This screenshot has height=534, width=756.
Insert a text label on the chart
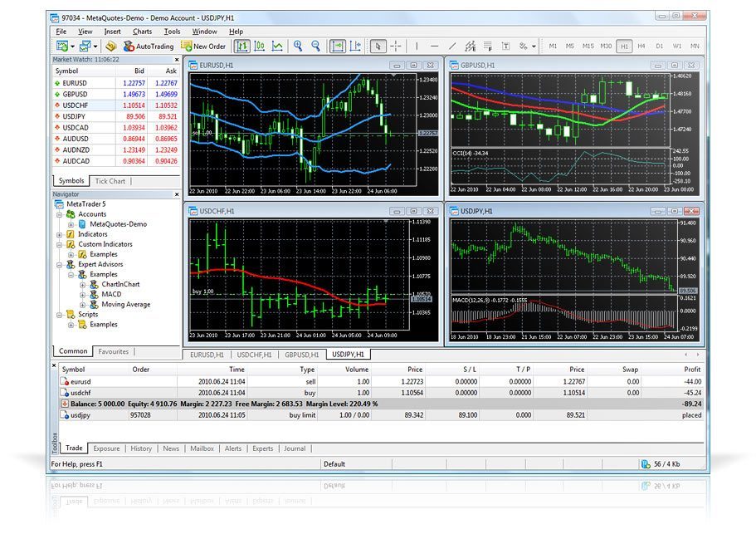tap(505, 47)
